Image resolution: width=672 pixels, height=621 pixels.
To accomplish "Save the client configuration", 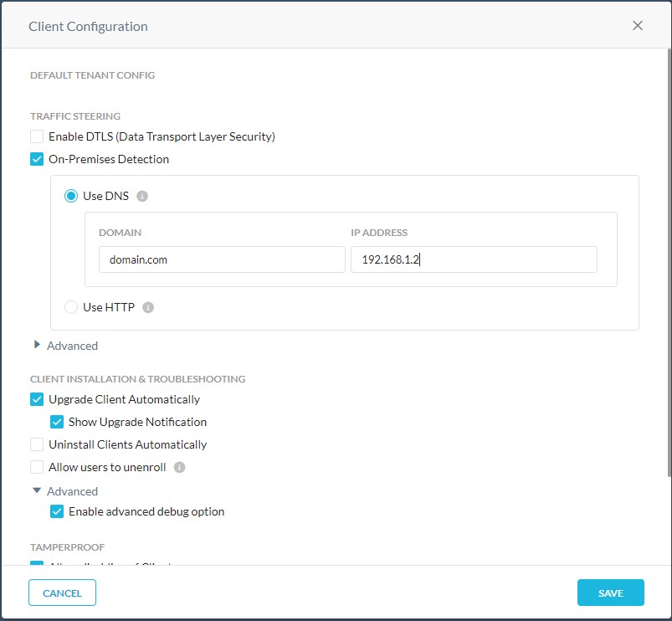I will (x=610, y=593).
